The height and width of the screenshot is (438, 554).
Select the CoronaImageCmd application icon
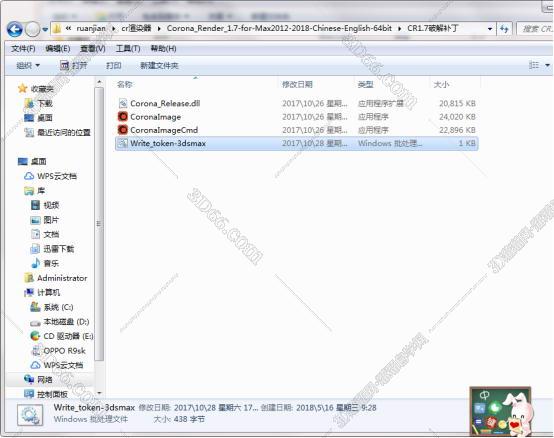point(123,130)
